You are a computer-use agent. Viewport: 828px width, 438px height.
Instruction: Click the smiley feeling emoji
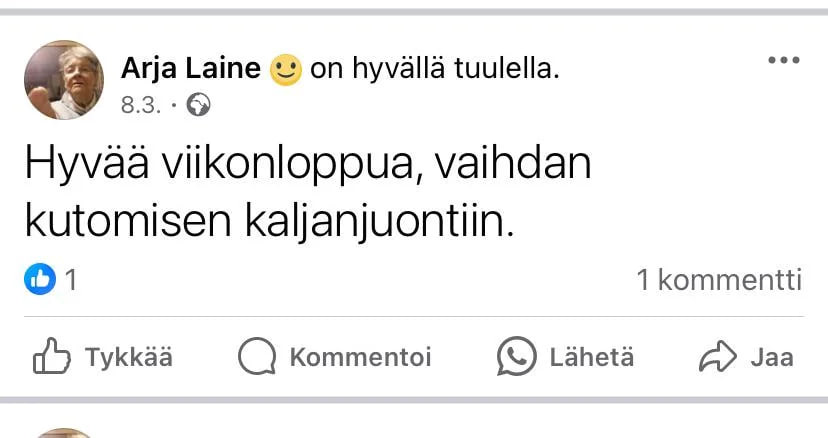pos(286,70)
